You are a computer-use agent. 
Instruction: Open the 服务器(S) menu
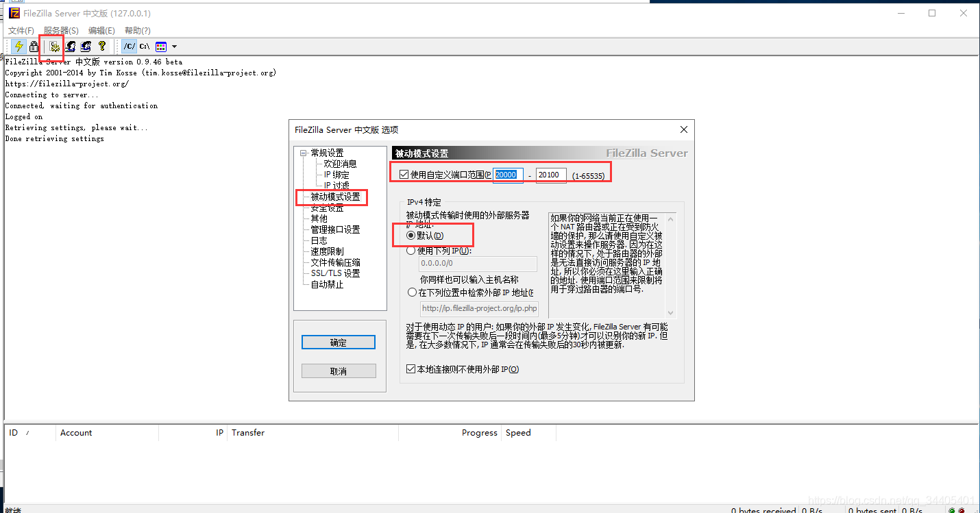click(61, 31)
